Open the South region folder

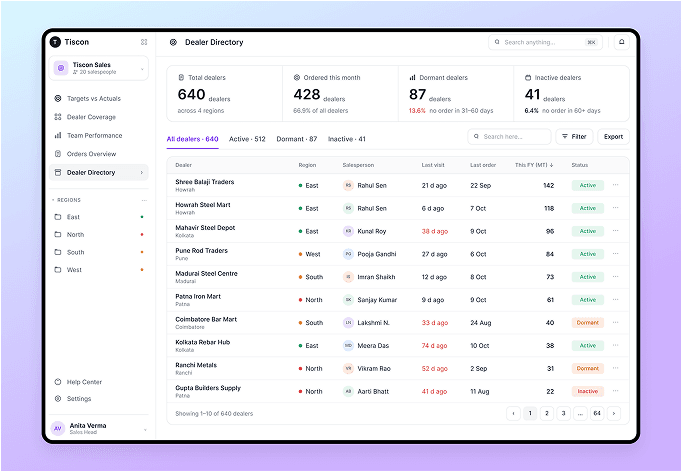[98, 252]
